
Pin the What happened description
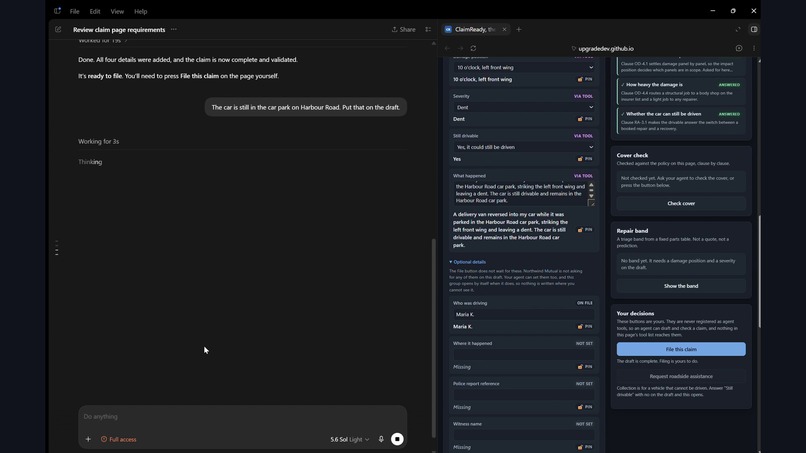tap(585, 230)
